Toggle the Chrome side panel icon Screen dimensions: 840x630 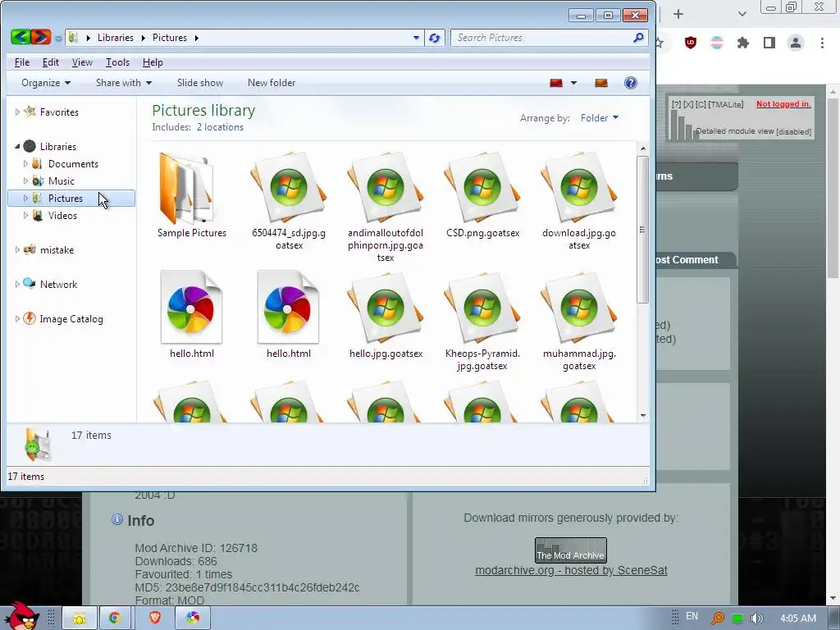coord(769,43)
